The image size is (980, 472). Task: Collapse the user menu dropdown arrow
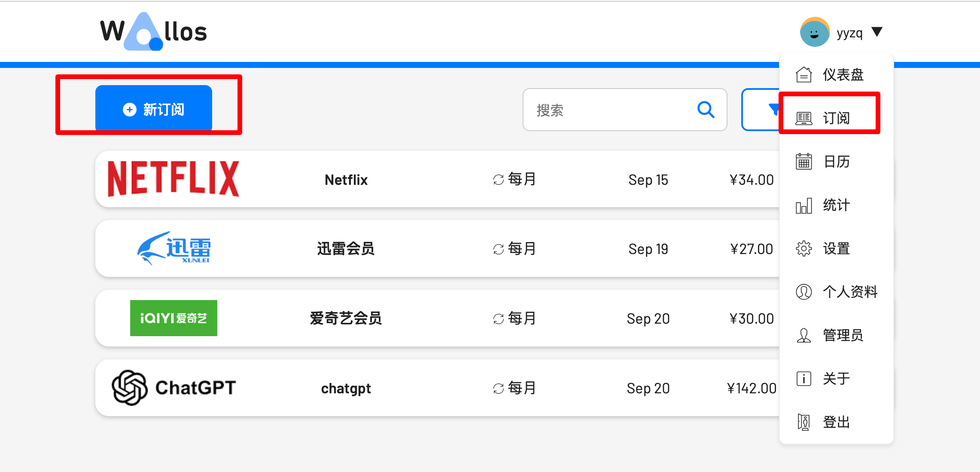pos(877,32)
